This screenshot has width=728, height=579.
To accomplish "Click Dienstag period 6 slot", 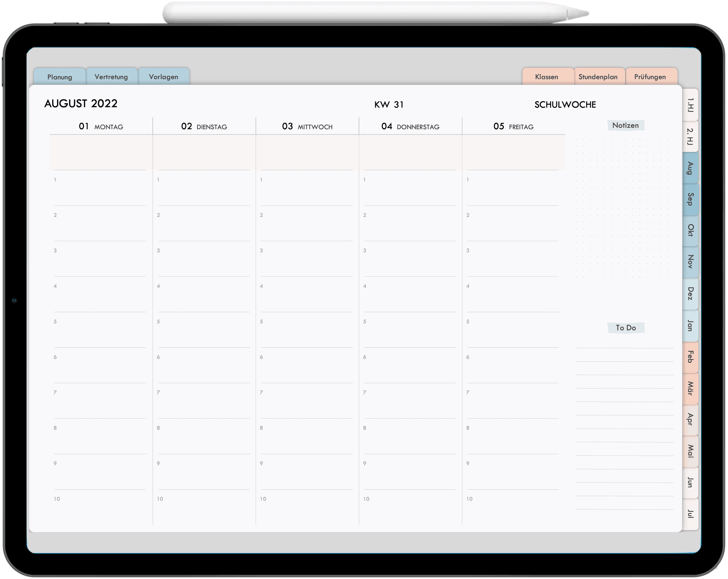I will [x=204, y=366].
